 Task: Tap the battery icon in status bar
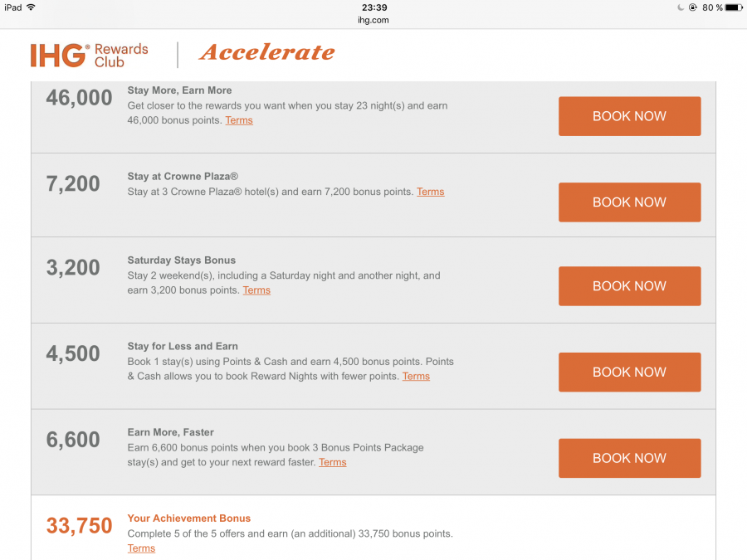pos(732,7)
